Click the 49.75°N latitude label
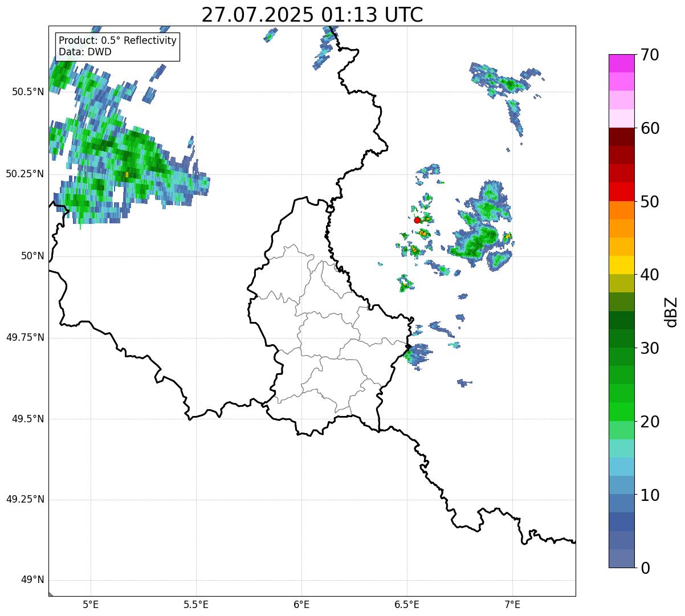This screenshot has width=685, height=616. [25, 337]
